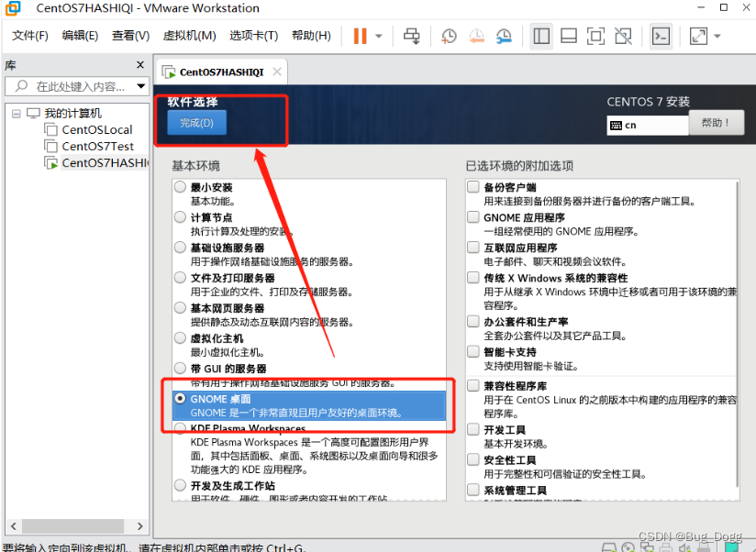Check the 智能卡支持 checkbox
Viewport: 756px width, 552px height.
pos(473,351)
